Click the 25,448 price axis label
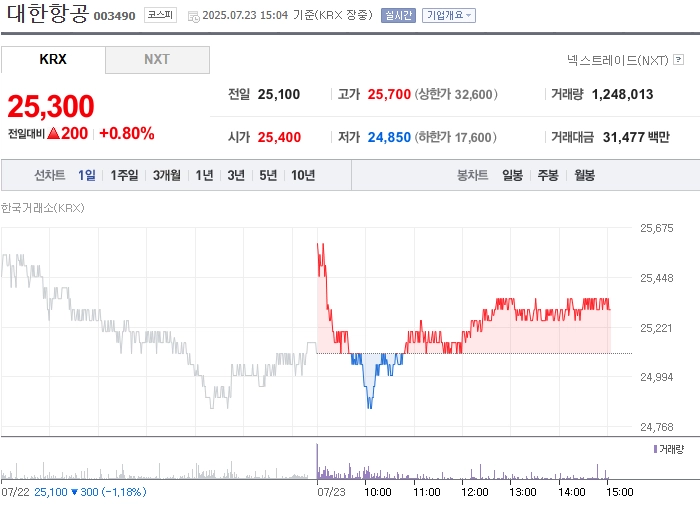The height and width of the screenshot is (505, 700). 656,278
